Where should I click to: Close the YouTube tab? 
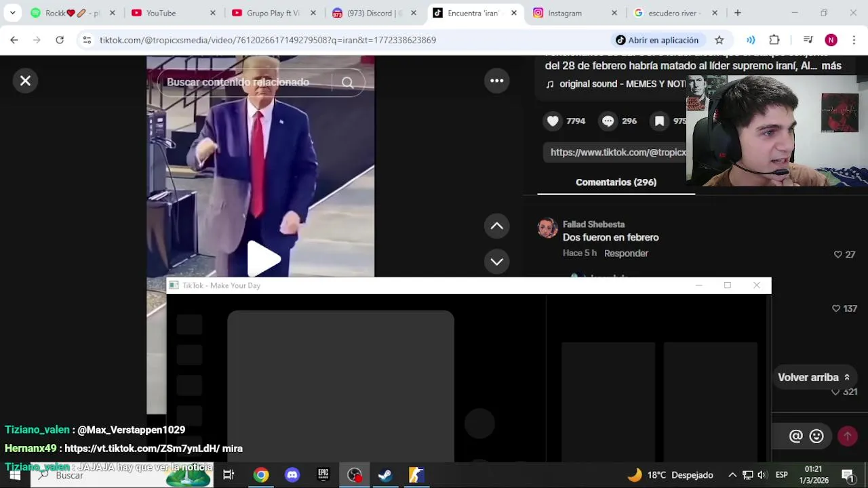click(x=213, y=13)
